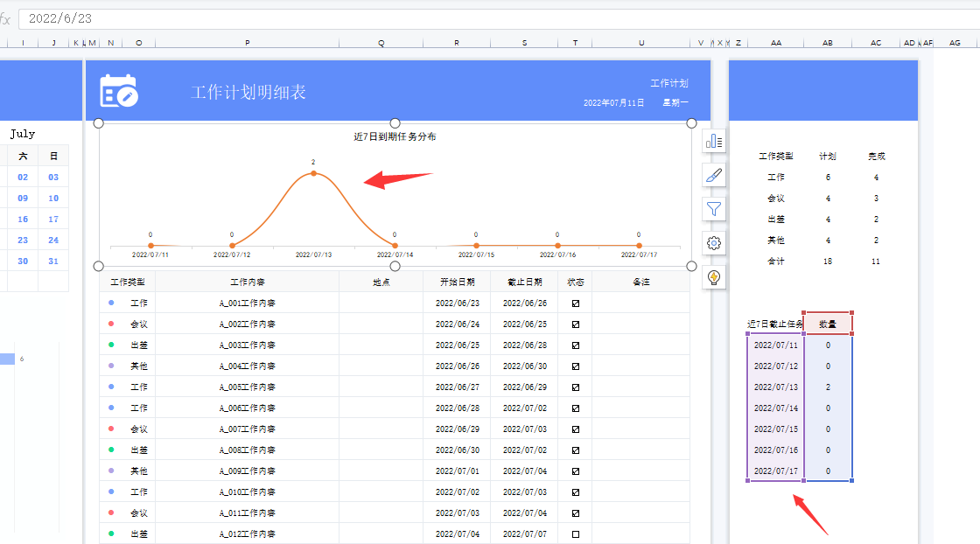Select the 2022/07/17 cell in the deadline list
Image resolution: width=980 pixels, height=544 pixels.
(775, 471)
